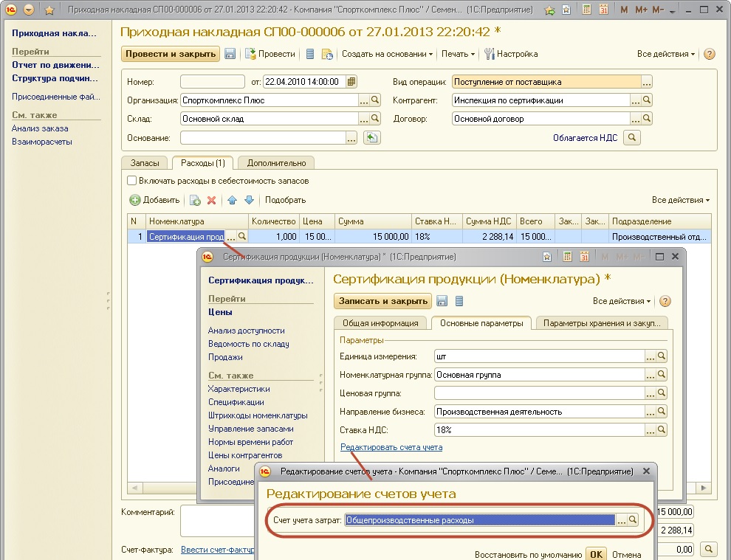This screenshot has height=560, width=731.
Task: Click the Редактировать счета учета link
Action: pos(391,447)
